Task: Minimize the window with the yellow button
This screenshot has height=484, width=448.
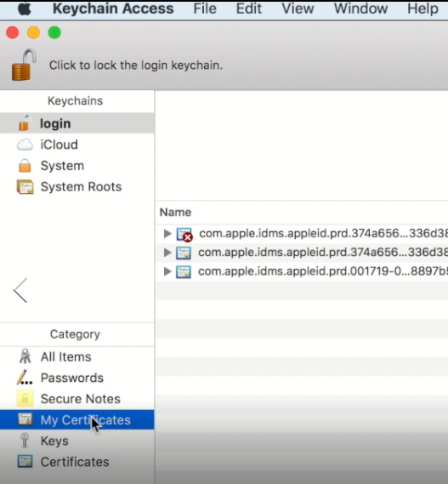Action: 33,32
